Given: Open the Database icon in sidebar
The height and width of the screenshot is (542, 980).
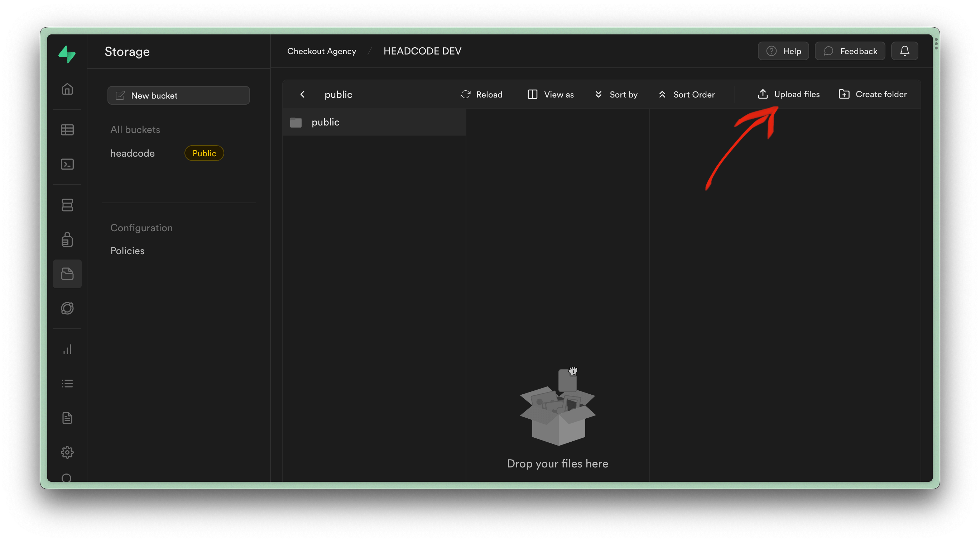Looking at the screenshot, I should 67,205.
